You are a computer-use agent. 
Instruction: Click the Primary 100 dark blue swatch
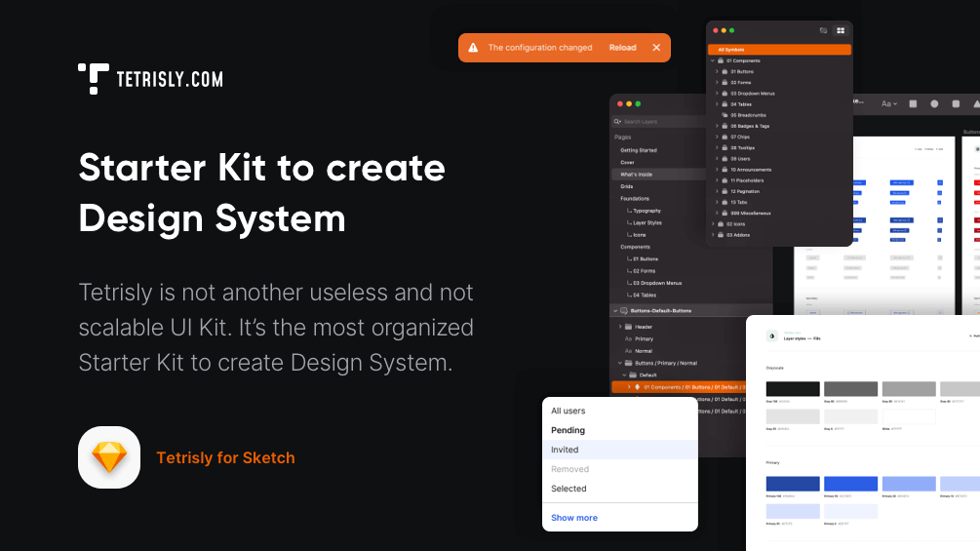[x=793, y=484]
